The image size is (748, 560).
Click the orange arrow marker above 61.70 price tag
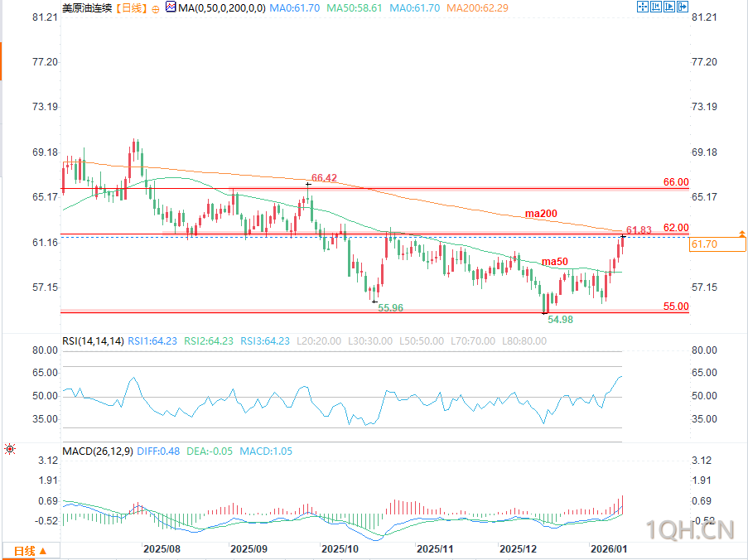coord(742,234)
